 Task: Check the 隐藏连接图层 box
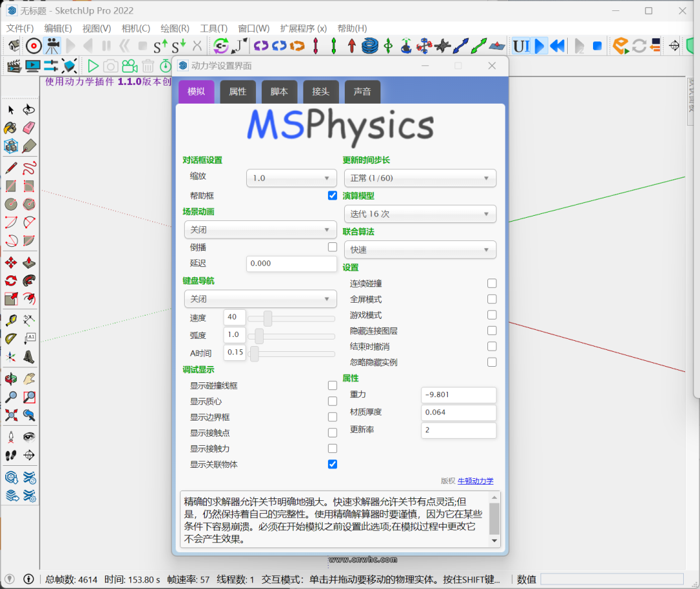(492, 330)
